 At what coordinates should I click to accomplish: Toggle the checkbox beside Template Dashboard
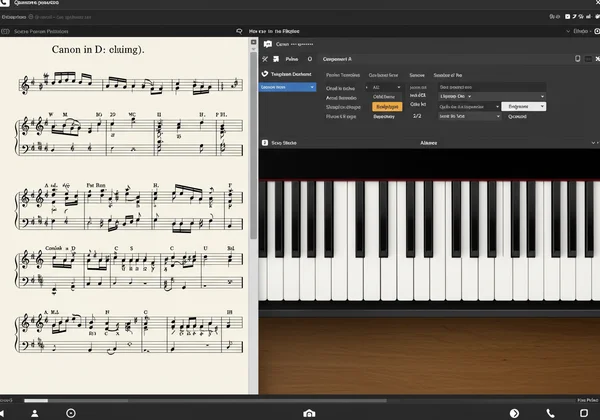pyautogui.click(x=265, y=74)
